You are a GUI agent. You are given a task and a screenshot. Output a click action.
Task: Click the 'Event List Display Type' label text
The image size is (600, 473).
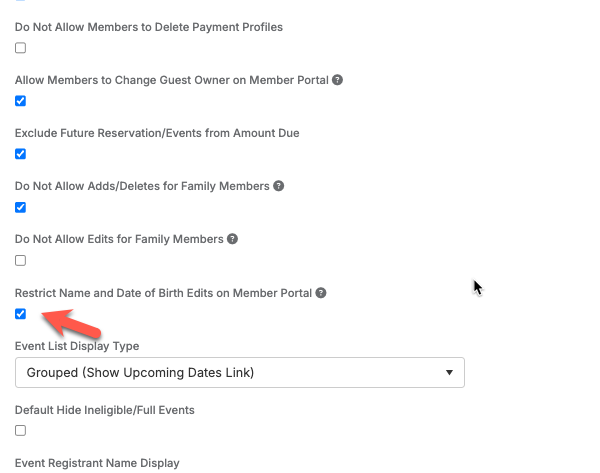click(x=77, y=346)
